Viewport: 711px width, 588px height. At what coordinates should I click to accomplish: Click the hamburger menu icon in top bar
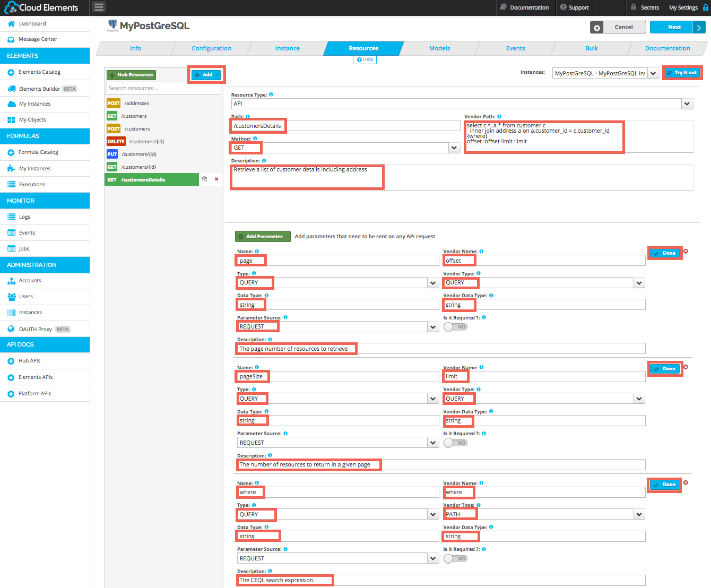click(x=99, y=7)
